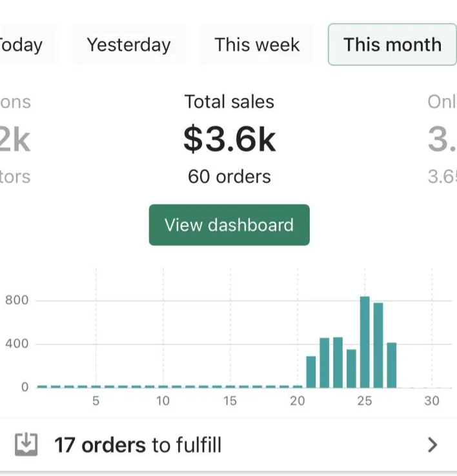Select the sales bar for day 21
This screenshot has width=457, height=476.
click(311, 372)
